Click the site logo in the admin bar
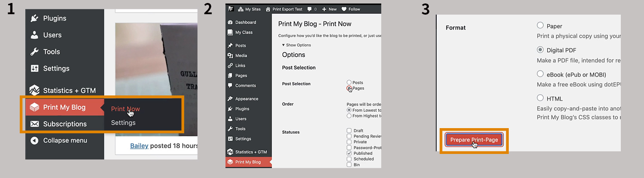Screen dimensions: 644x178 tap(231, 9)
